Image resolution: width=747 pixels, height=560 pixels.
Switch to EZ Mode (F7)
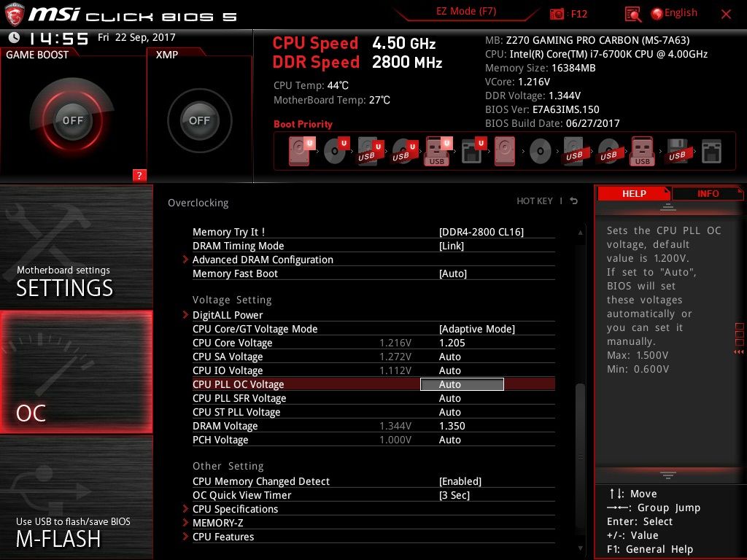click(466, 11)
